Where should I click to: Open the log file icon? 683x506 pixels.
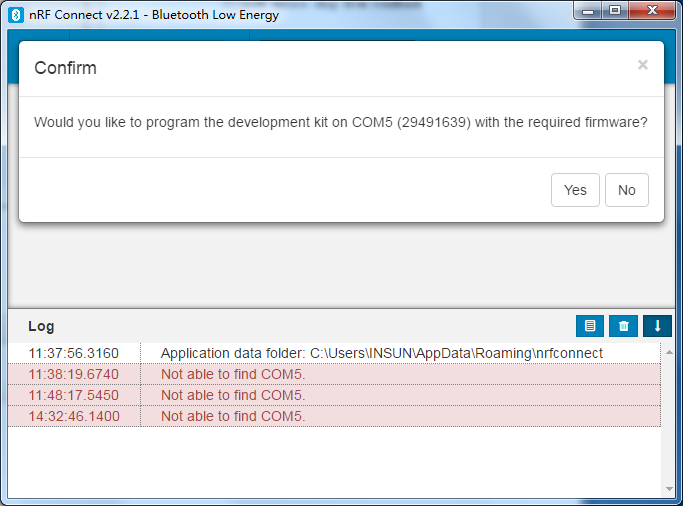coord(590,326)
